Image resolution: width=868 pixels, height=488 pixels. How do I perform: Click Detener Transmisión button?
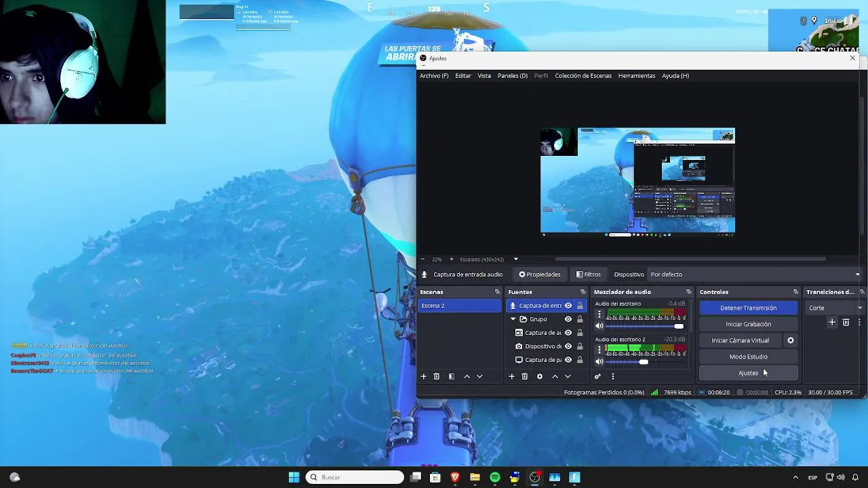click(x=749, y=308)
